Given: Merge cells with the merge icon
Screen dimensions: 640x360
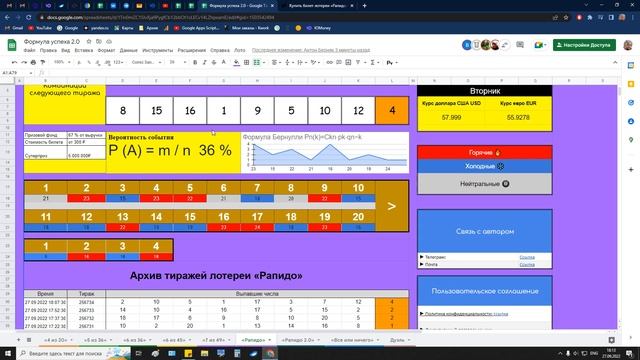Looking at the screenshot, I should [x=257, y=62].
